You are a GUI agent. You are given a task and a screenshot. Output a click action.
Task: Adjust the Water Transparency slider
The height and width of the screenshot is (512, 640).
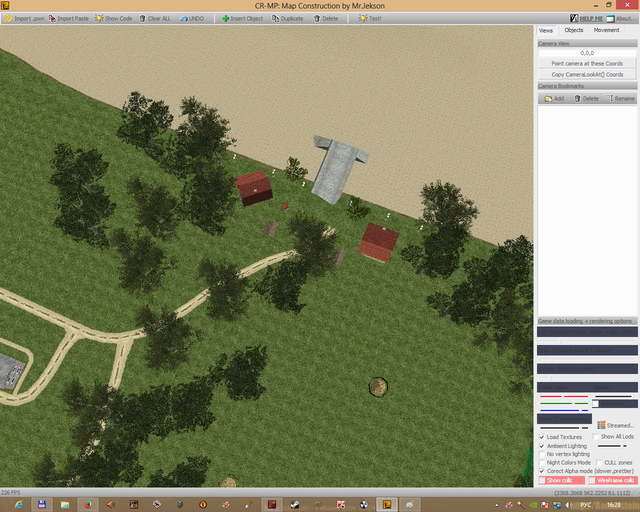pos(564,428)
